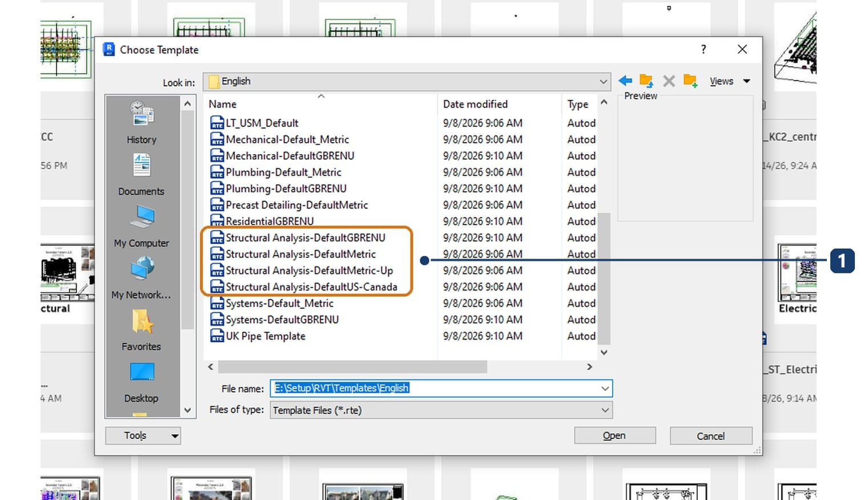Click places bar down scroll arrow
The image size is (868, 500).
point(187,410)
